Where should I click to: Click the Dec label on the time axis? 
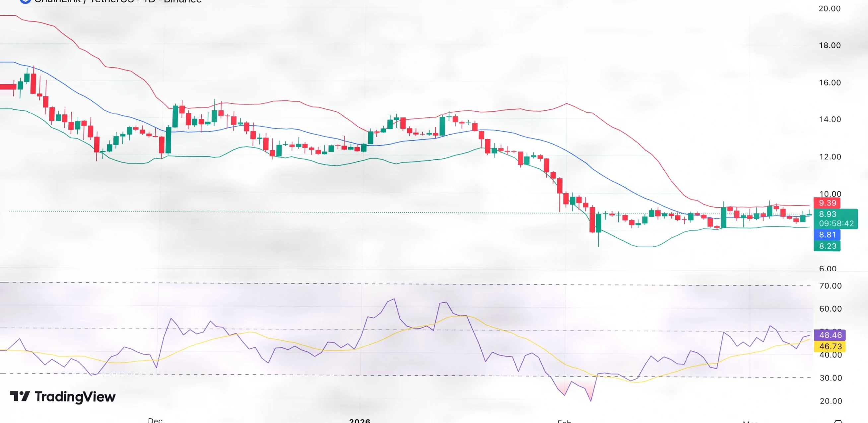click(x=155, y=420)
